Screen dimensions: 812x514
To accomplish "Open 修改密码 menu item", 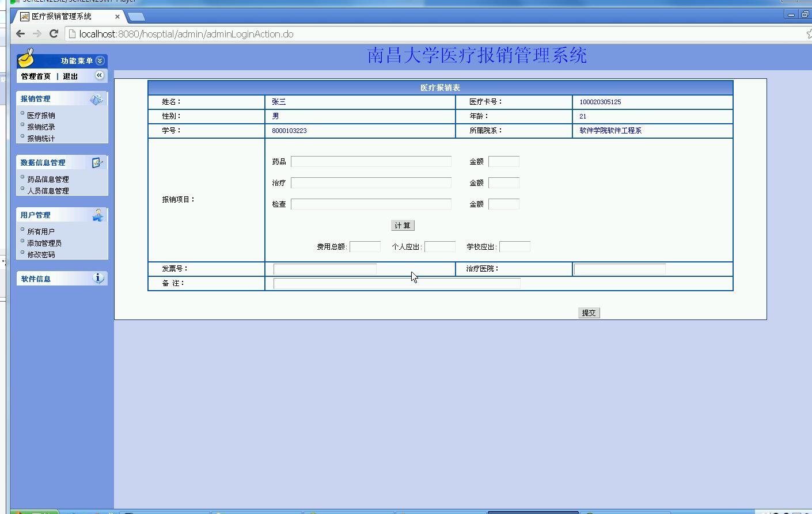I will tap(41, 255).
